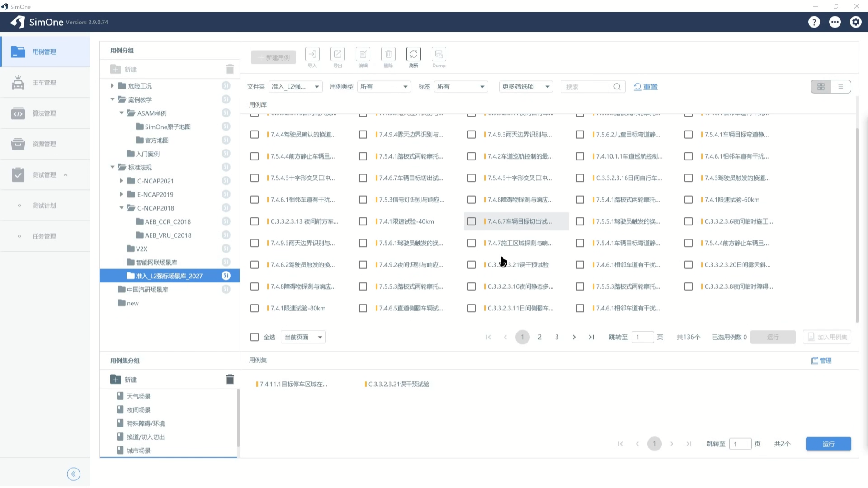The width and height of the screenshot is (868, 488).
Task: Click the new folder icon in 用例集分组
Action: [116, 380]
